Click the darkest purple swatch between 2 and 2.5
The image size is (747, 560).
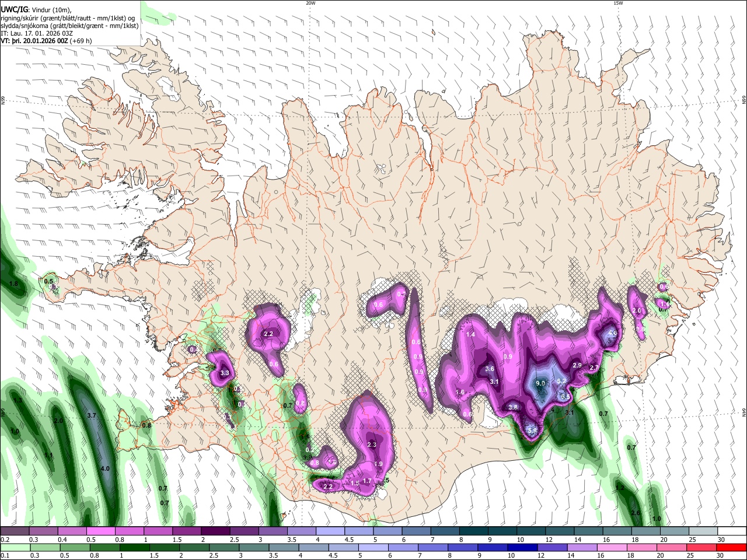coord(215,531)
